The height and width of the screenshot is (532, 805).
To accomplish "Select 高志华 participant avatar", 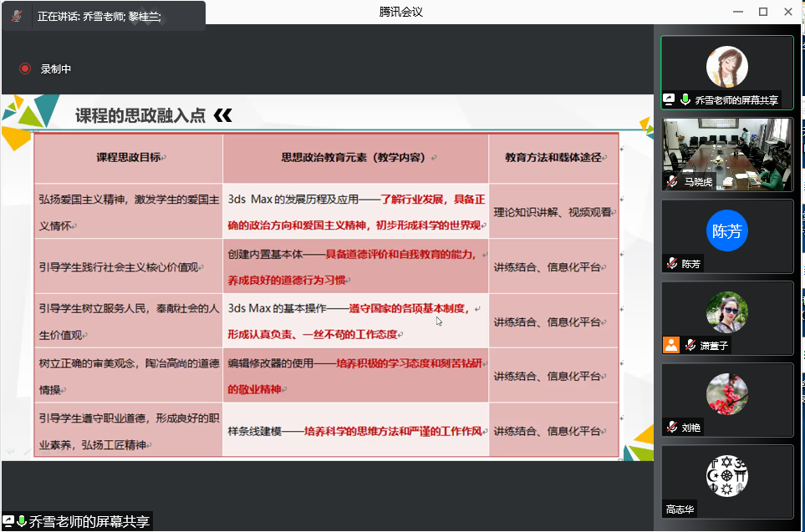I will (x=727, y=475).
